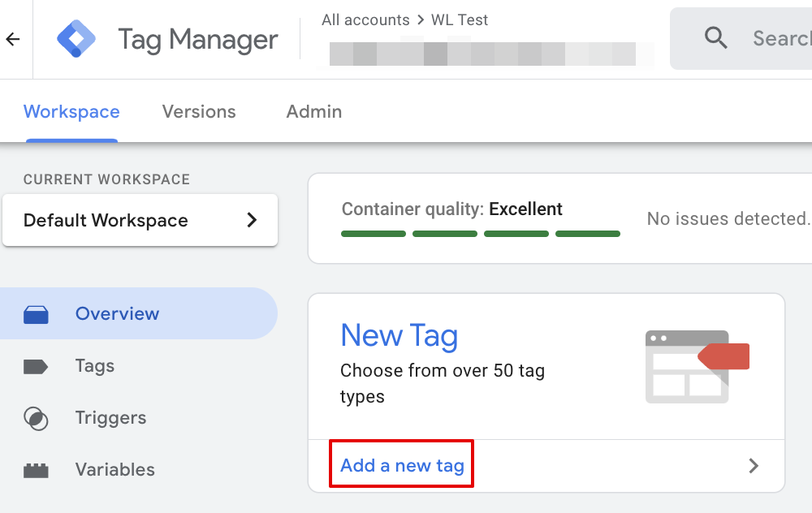The height and width of the screenshot is (513, 812).
Task: Click the search magnifier icon
Action: click(715, 38)
